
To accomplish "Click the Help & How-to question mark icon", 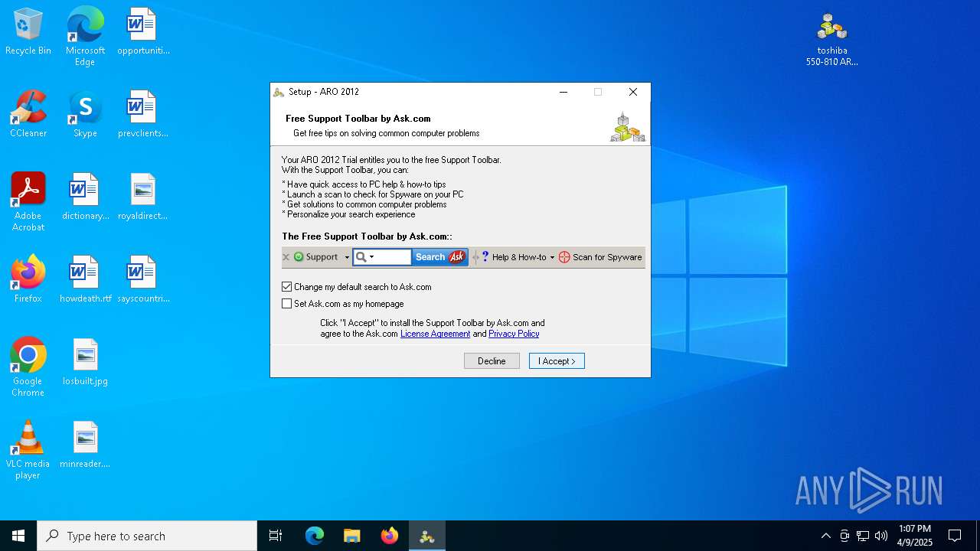I will [x=485, y=257].
